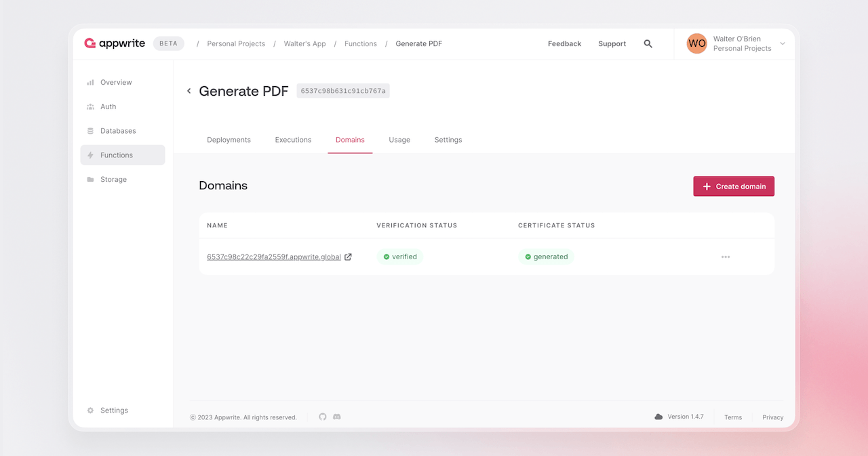Open Settings at sidebar bottom
This screenshot has width=868, height=456.
point(123,411)
